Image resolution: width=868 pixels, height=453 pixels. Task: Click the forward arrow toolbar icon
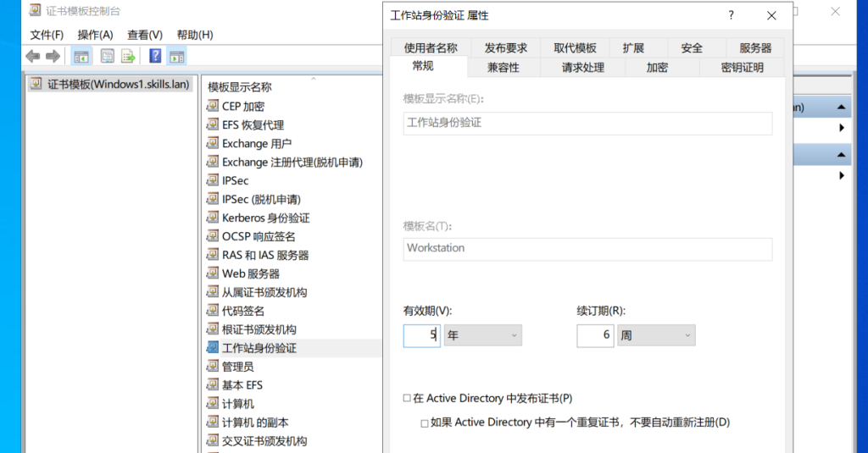[x=53, y=57]
